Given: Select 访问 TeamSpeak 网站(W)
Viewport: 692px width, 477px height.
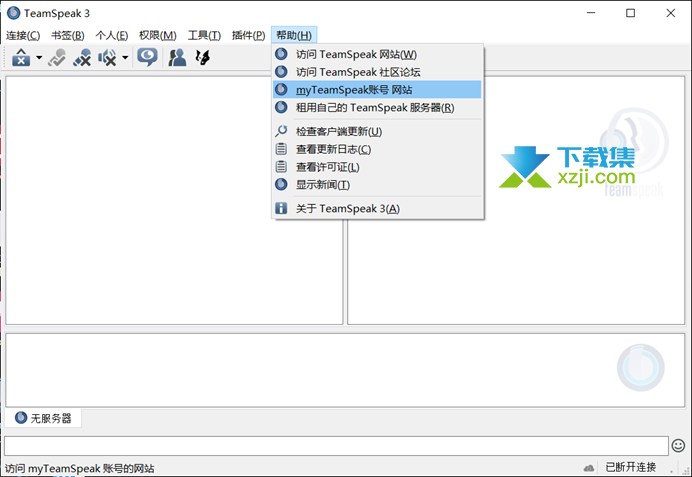Looking at the screenshot, I should 377,54.
